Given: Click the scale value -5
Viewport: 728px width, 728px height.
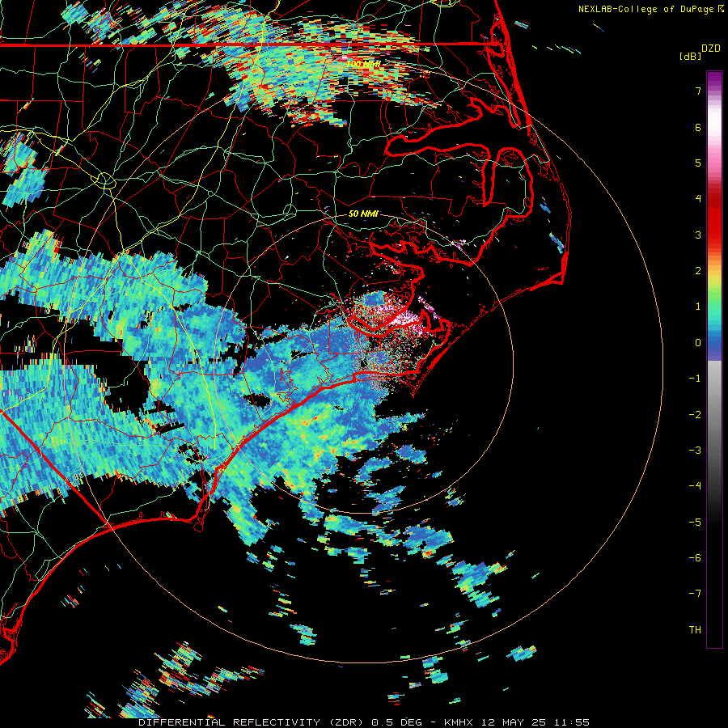Looking at the screenshot, I should (695, 523).
